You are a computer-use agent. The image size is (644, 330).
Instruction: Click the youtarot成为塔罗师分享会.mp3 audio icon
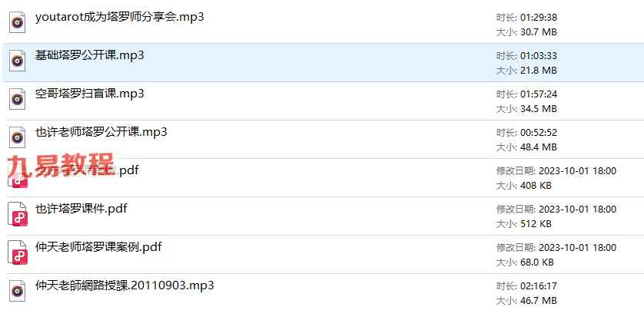pyautogui.click(x=17, y=22)
